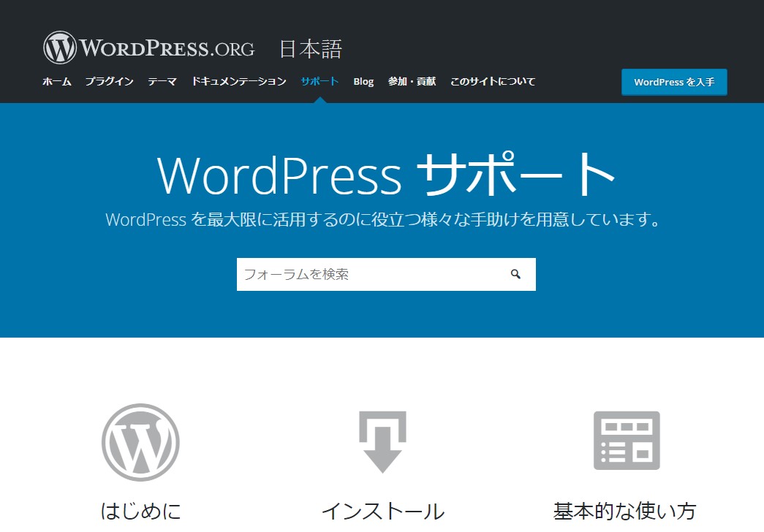Open the インストール download arrow icon

click(x=382, y=442)
